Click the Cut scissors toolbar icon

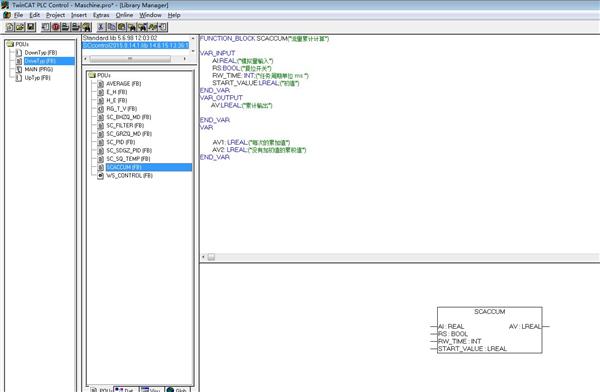101,27
